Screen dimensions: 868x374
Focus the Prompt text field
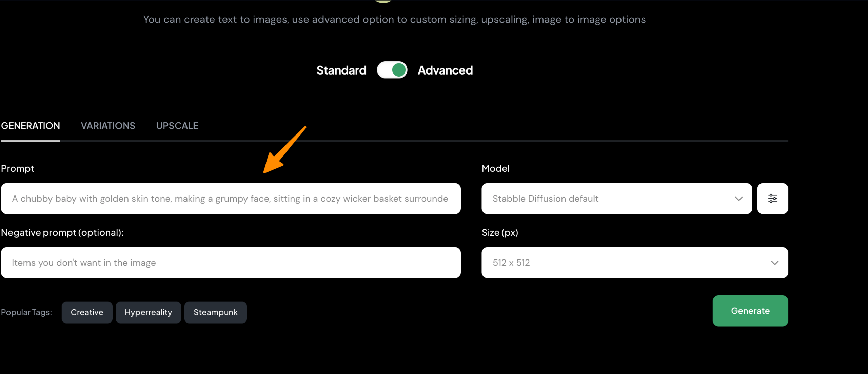tap(231, 199)
